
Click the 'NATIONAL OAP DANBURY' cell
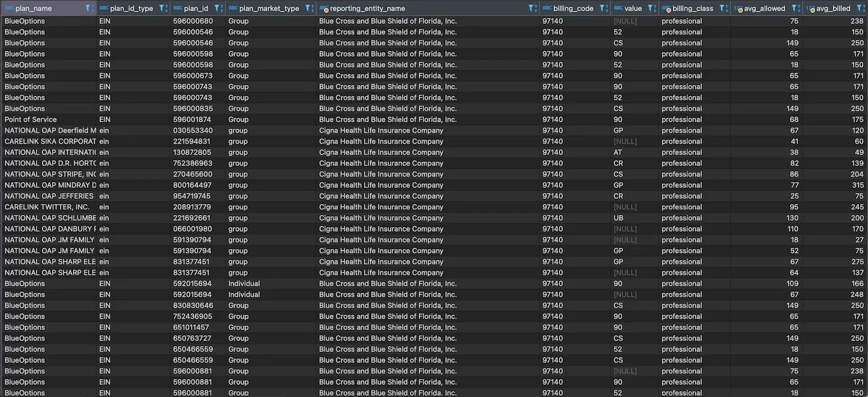(50, 229)
